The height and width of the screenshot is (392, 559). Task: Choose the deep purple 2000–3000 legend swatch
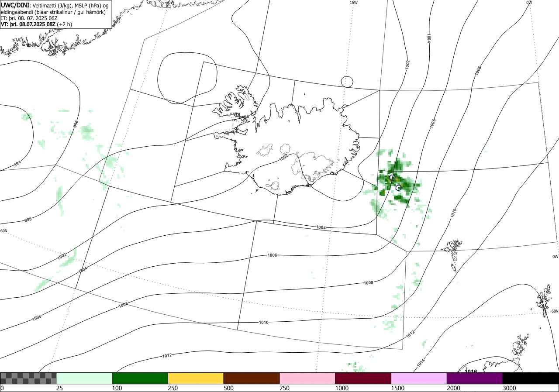coord(475,378)
